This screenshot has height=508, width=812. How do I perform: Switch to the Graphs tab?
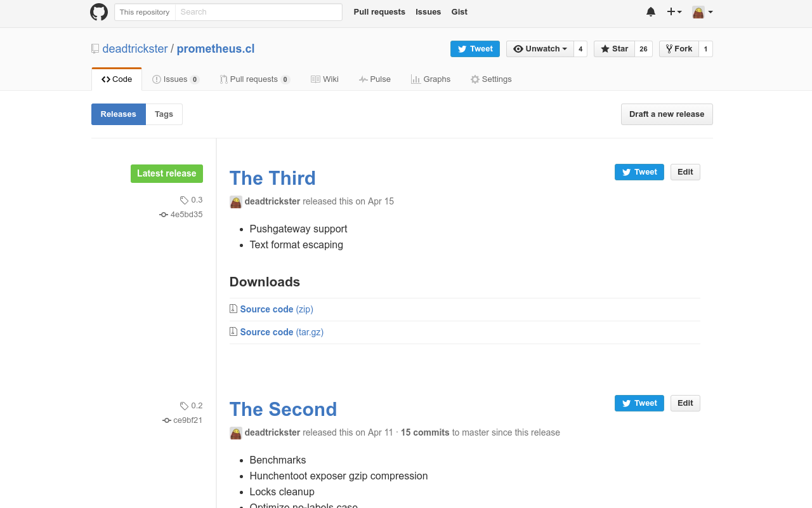(x=431, y=79)
